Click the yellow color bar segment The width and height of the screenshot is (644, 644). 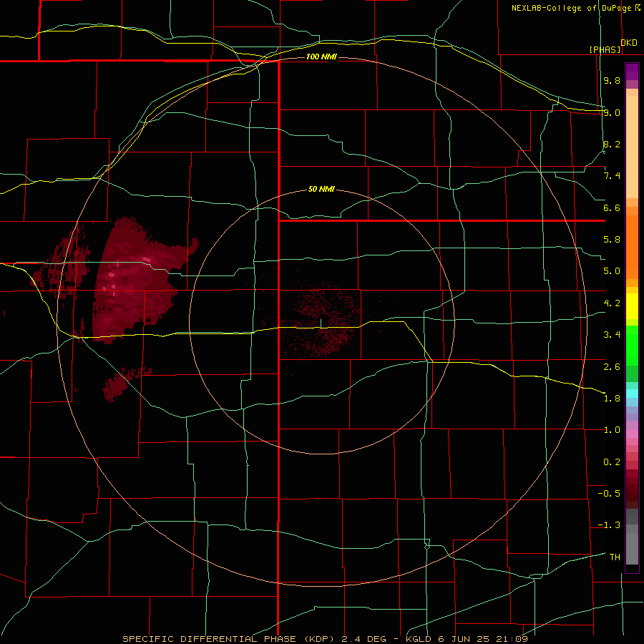632,306
